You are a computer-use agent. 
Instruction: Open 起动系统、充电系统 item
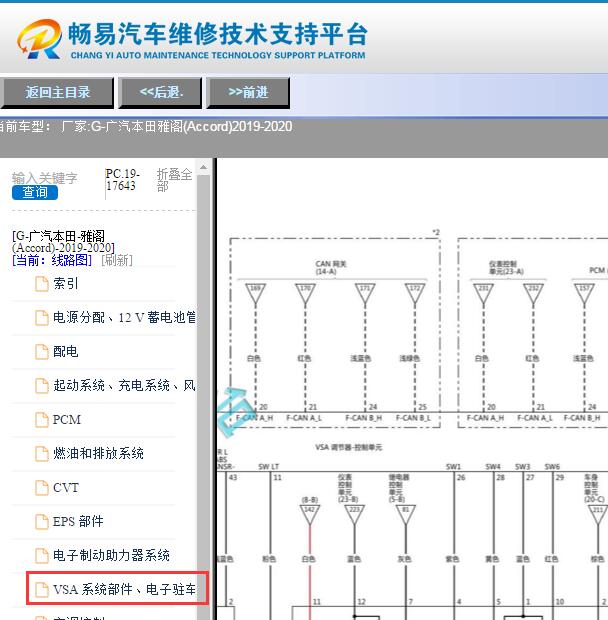124,385
